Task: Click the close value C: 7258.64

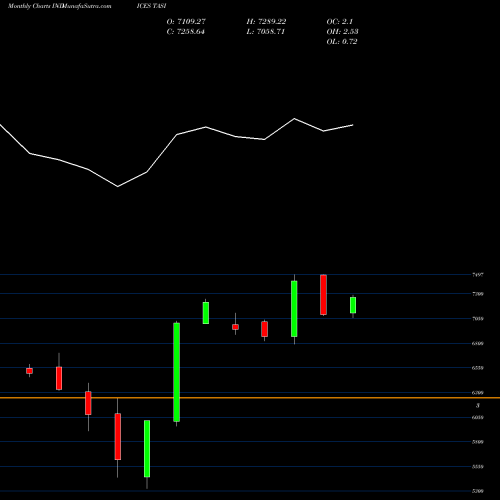Action: [185, 32]
